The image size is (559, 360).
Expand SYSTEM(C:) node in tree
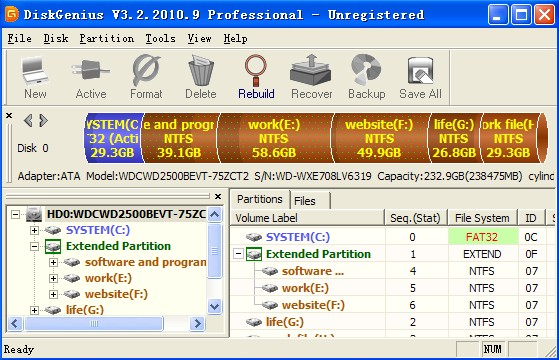click(x=34, y=230)
